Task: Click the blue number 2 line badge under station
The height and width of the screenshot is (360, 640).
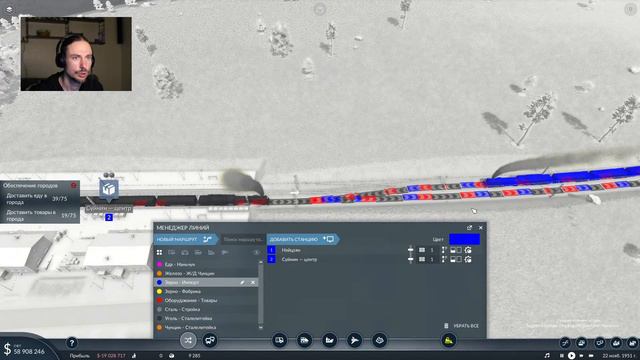Action: 109,218
